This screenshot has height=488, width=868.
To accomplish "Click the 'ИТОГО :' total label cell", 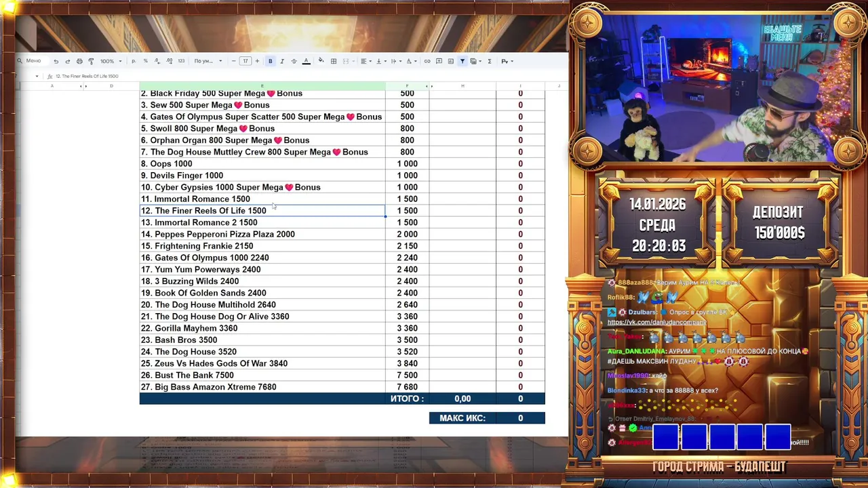I will [x=407, y=399].
